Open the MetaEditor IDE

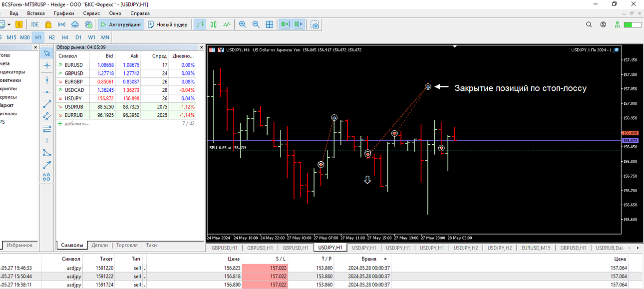(x=34, y=24)
